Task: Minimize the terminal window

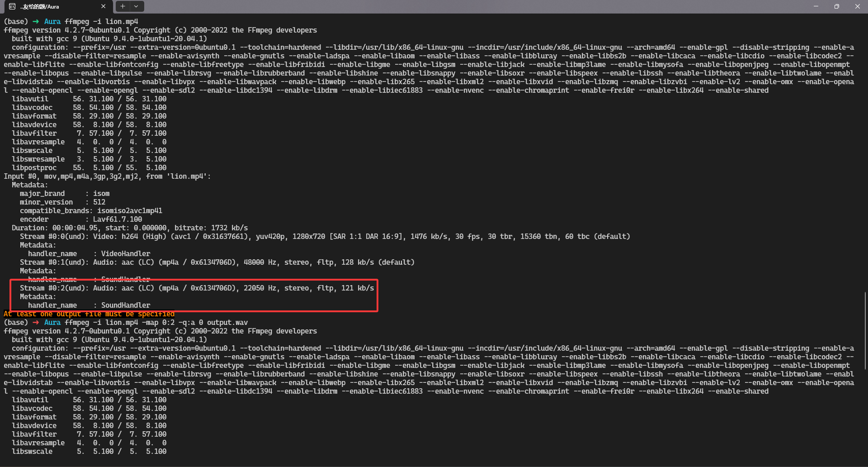Action: click(816, 6)
